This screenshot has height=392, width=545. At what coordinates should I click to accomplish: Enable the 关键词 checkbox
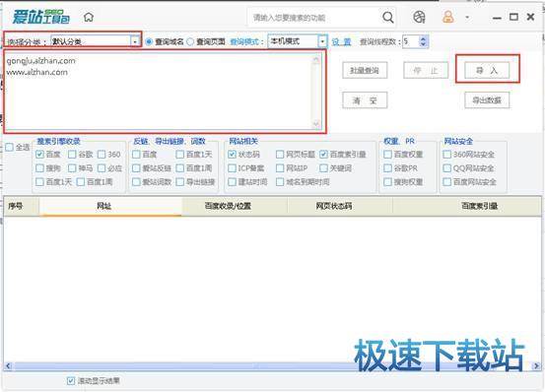(323, 168)
